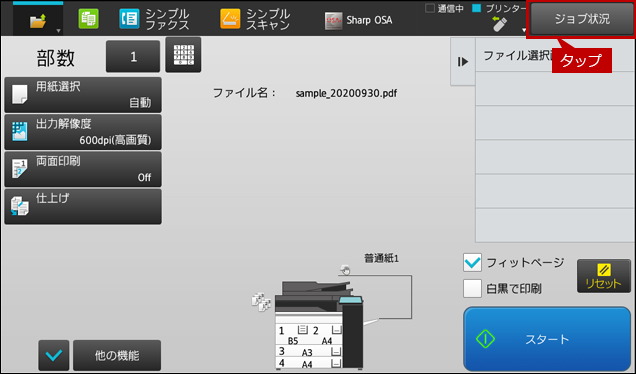Click the USB memory device icon
Screen dimensions: 636x374
click(x=499, y=24)
